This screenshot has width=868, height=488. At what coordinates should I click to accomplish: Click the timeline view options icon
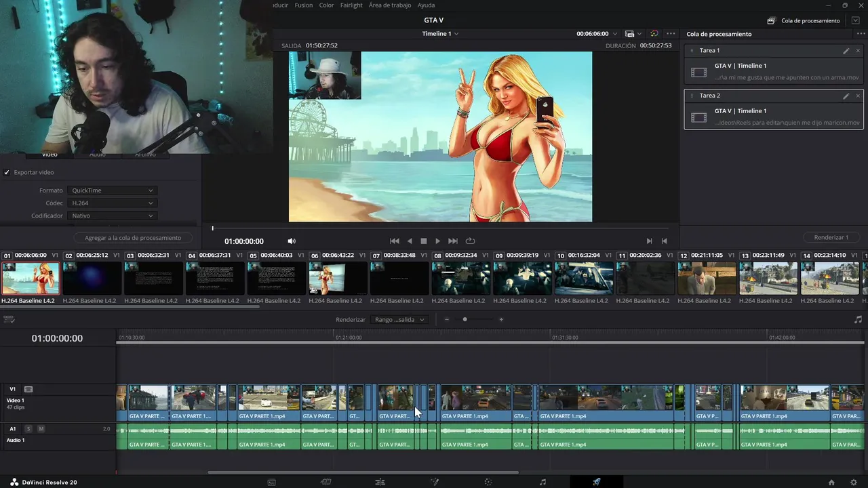(x=9, y=319)
